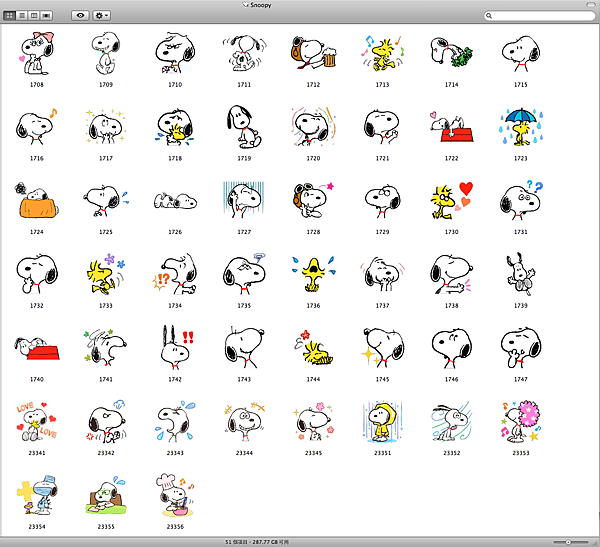
Task: Click the file name label 1737
Action: 382,305
